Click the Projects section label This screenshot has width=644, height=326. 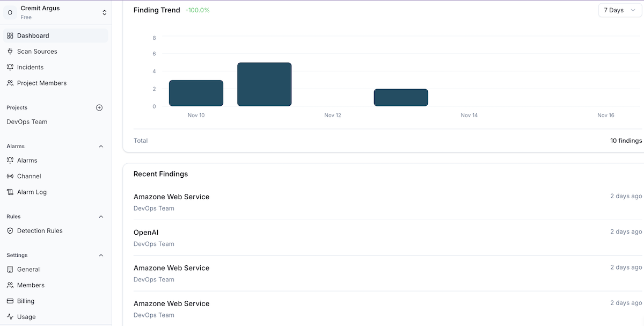[17, 107]
